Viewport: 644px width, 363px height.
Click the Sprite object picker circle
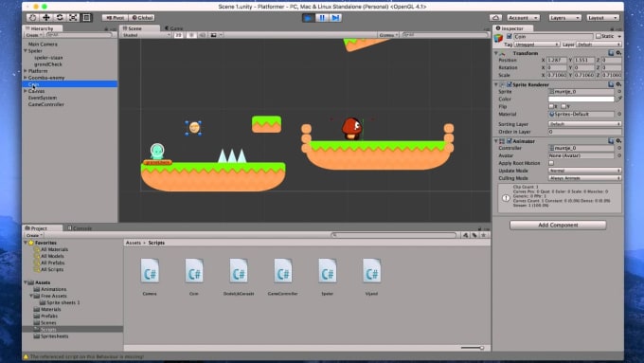pos(619,92)
